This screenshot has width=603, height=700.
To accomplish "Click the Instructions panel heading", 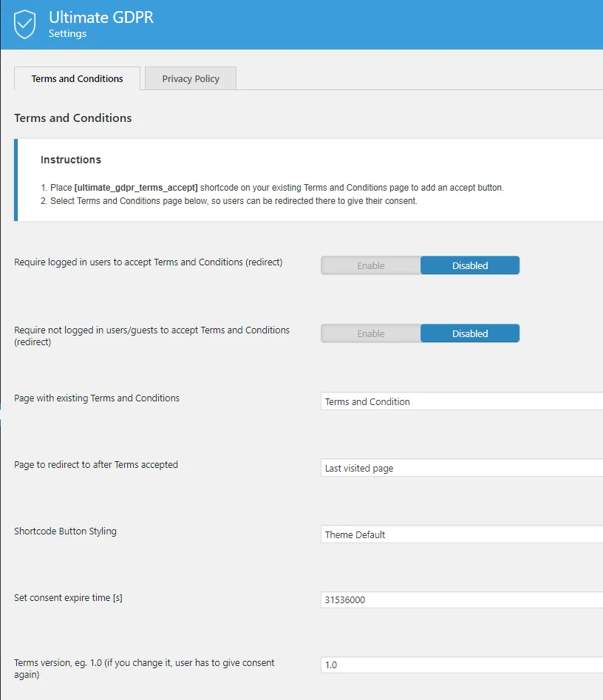I will (71, 160).
